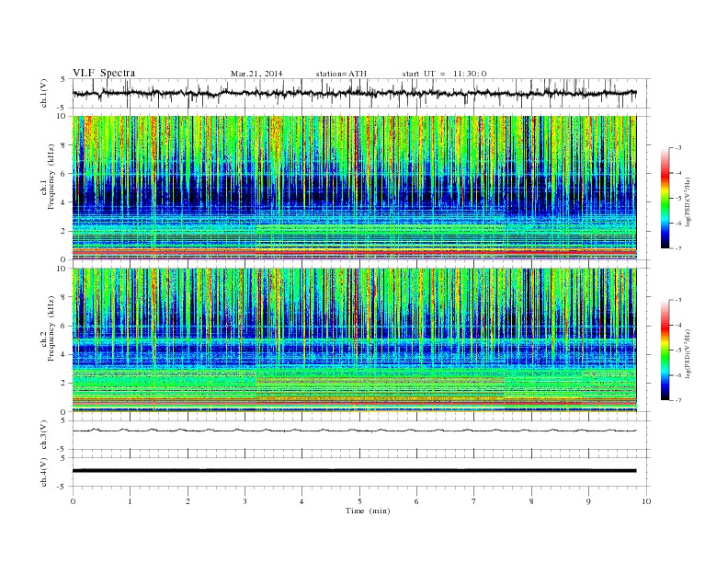Click the '8' kHz tick on ch.1 spectrogram

coord(64,145)
